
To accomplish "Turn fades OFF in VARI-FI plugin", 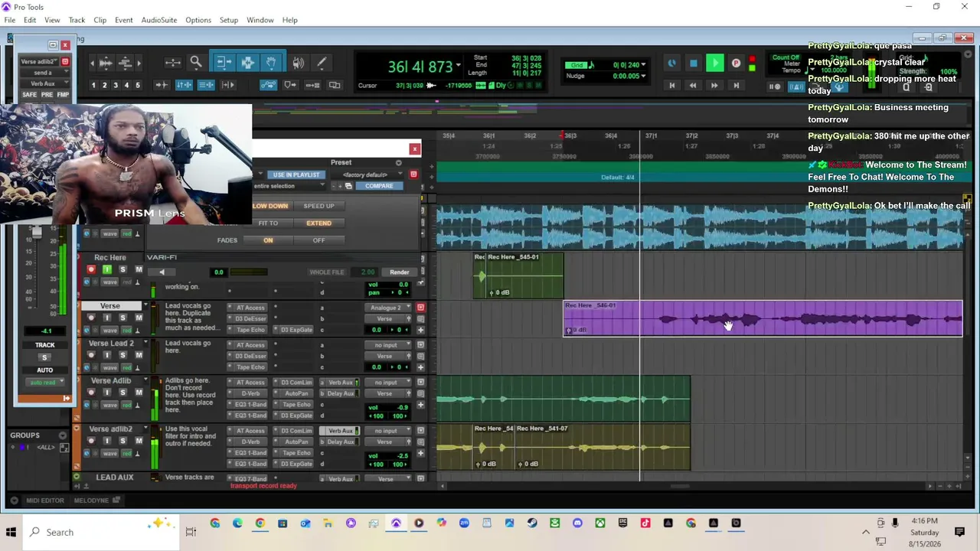I will [x=318, y=240].
